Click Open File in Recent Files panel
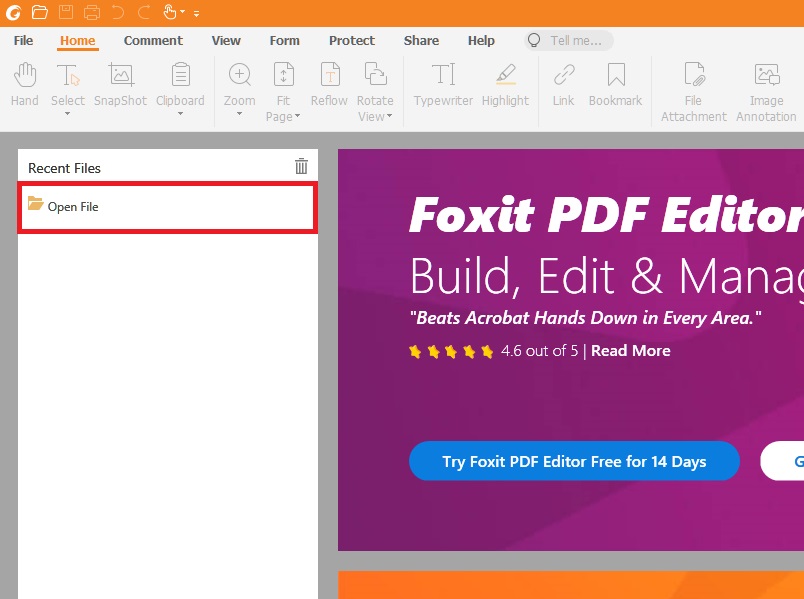This screenshot has width=804, height=599. pos(168,207)
